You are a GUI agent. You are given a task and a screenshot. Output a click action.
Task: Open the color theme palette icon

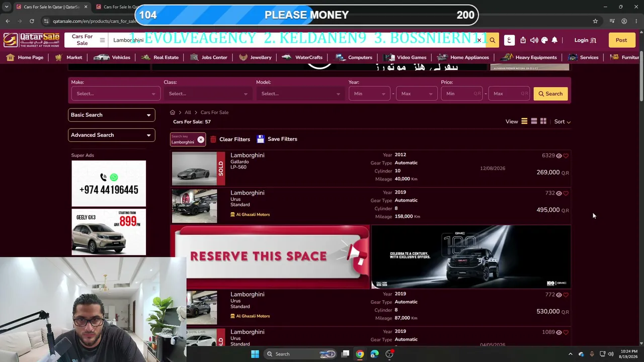544,40
